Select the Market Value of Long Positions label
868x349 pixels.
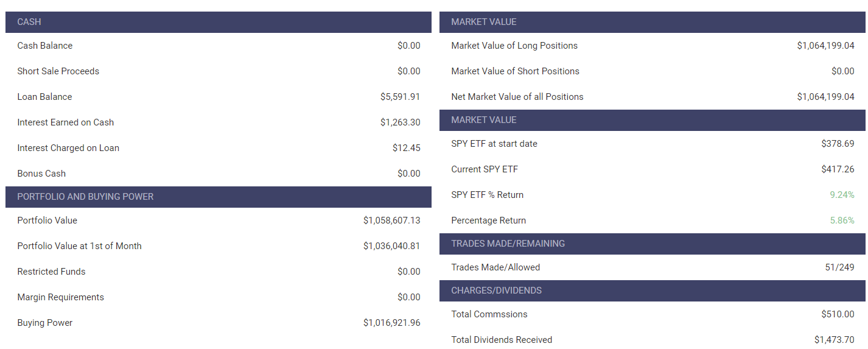coord(514,46)
